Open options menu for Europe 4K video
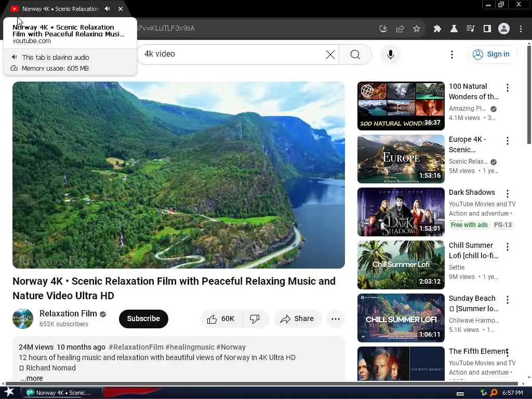 pyautogui.click(x=507, y=141)
